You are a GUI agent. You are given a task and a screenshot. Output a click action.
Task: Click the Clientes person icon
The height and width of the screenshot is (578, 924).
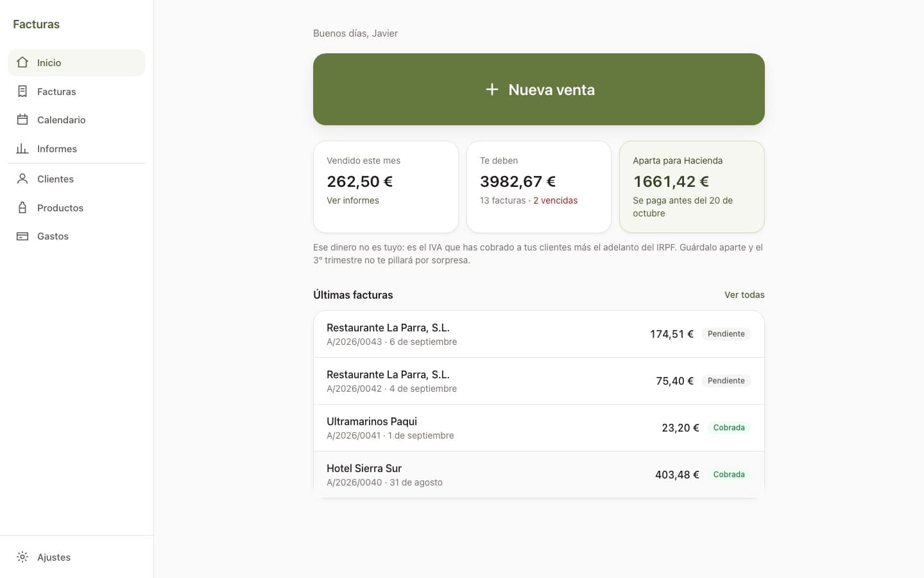point(22,179)
